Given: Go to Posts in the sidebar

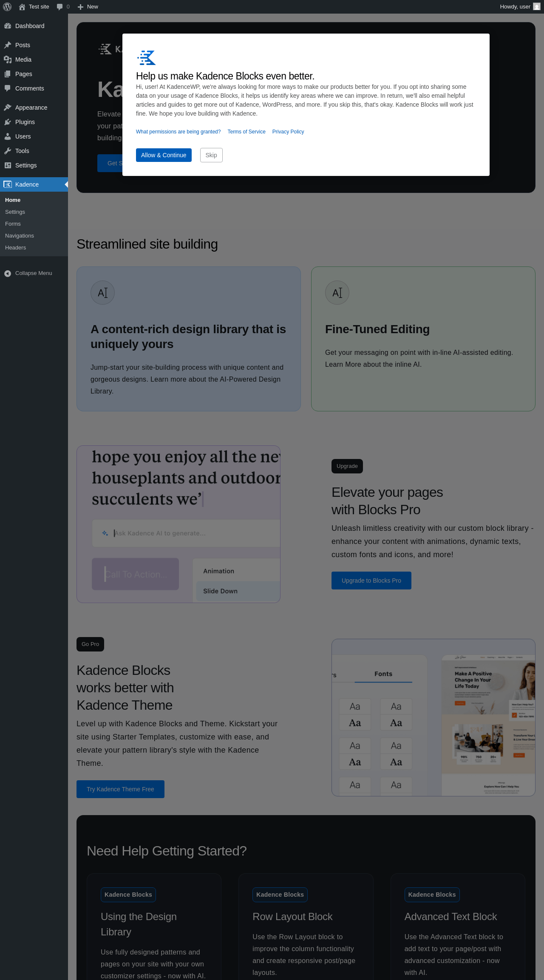Looking at the screenshot, I should pyautogui.click(x=34, y=45).
